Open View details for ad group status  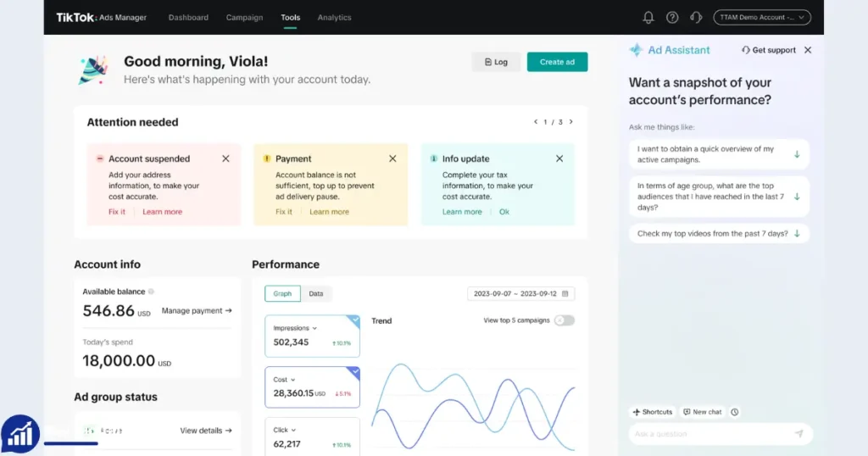206,431
